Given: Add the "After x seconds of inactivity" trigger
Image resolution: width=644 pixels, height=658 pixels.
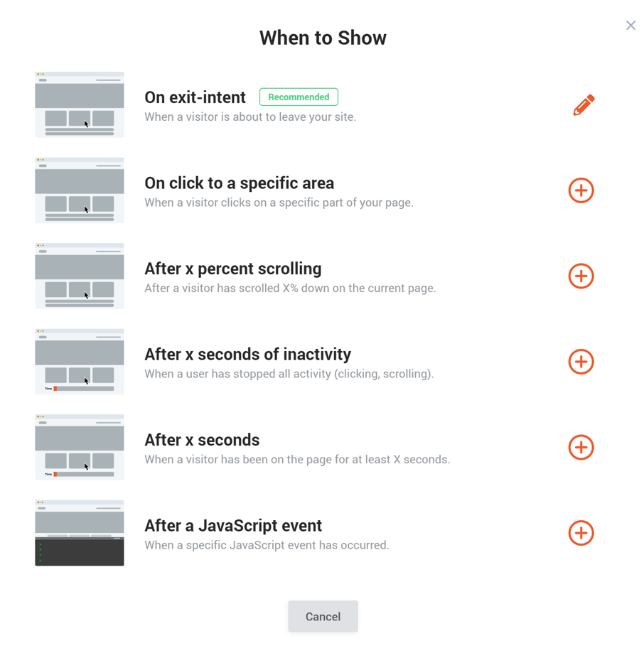Looking at the screenshot, I should tap(581, 362).
